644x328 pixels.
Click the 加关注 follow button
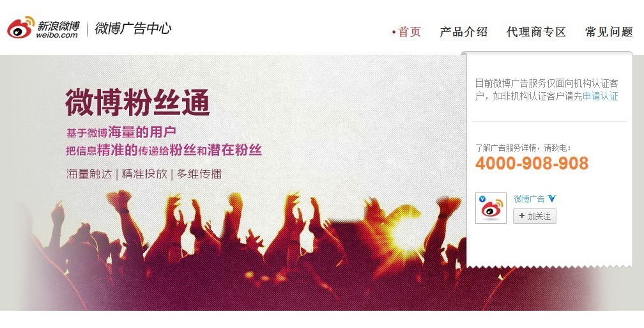point(534,216)
